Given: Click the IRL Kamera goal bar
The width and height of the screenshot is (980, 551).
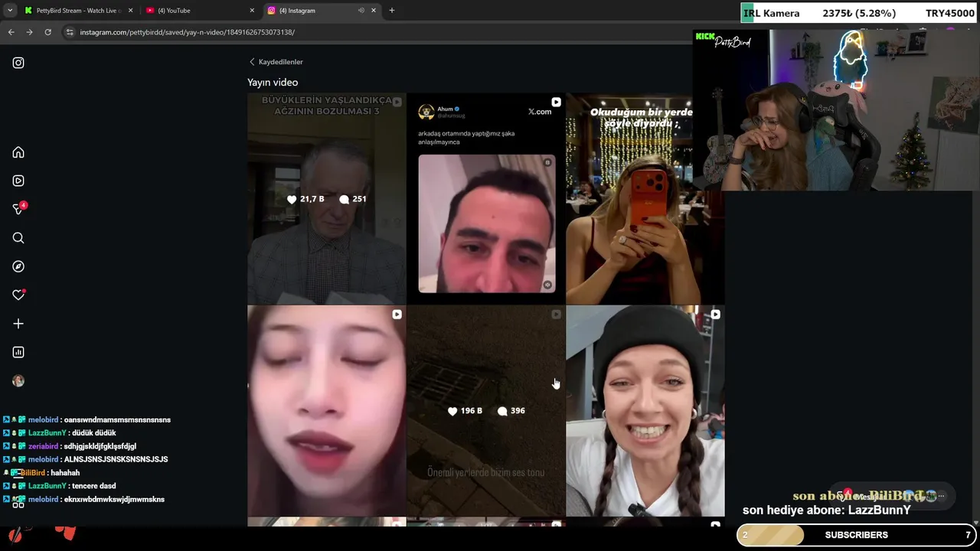Looking at the screenshot, I should coord(859,13).
